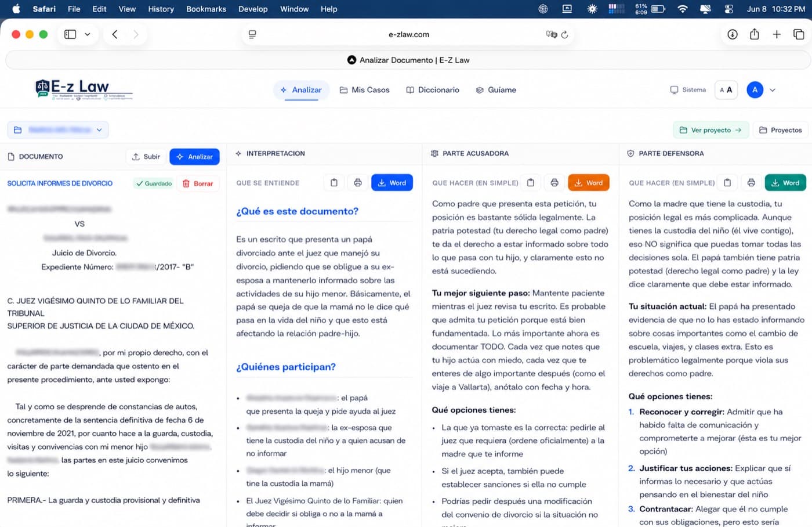The image size is (812, 527).
Task: Open the page reader icon in address bar
Action: click(x=252, y=34)
